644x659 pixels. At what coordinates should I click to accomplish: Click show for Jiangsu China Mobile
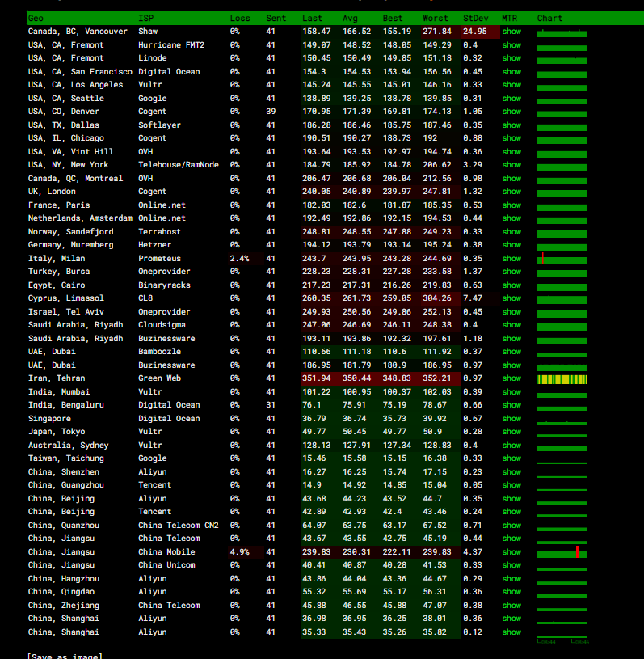(511, 552)
